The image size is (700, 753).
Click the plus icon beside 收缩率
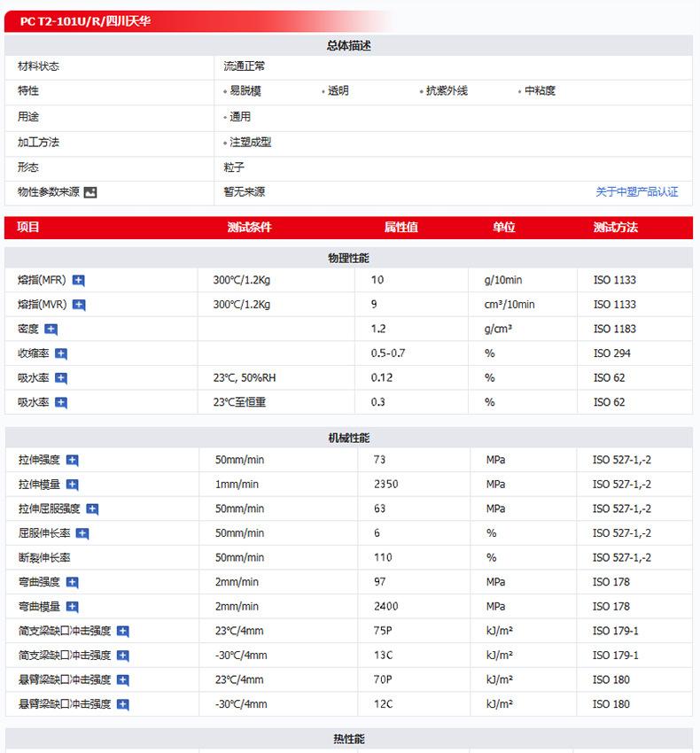(61, 353)
